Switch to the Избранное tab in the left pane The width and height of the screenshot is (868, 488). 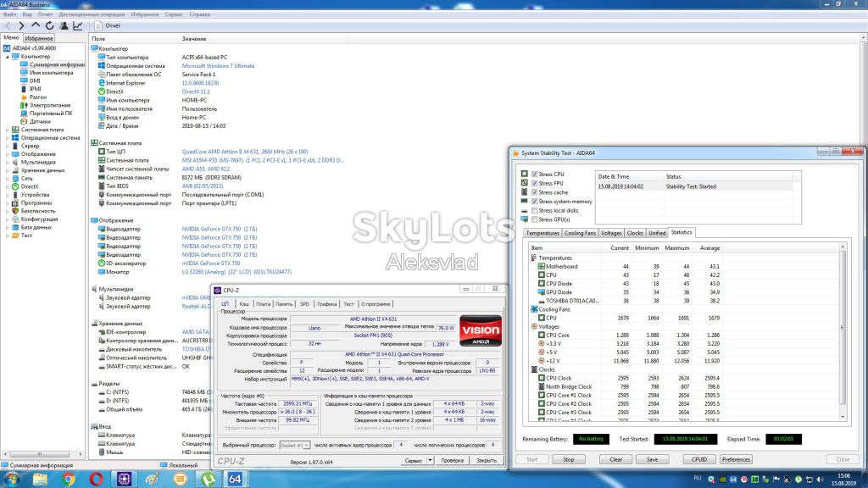pos(39,38)
